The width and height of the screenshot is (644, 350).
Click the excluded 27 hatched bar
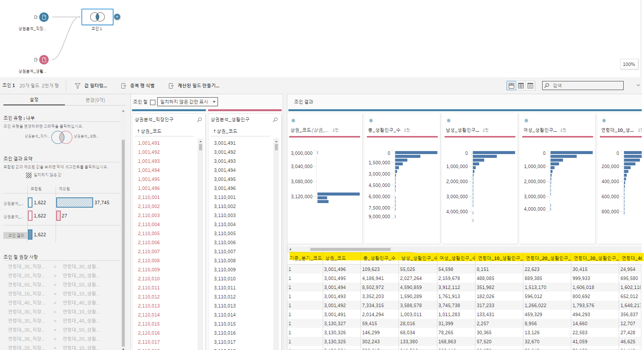click(58, 216)
